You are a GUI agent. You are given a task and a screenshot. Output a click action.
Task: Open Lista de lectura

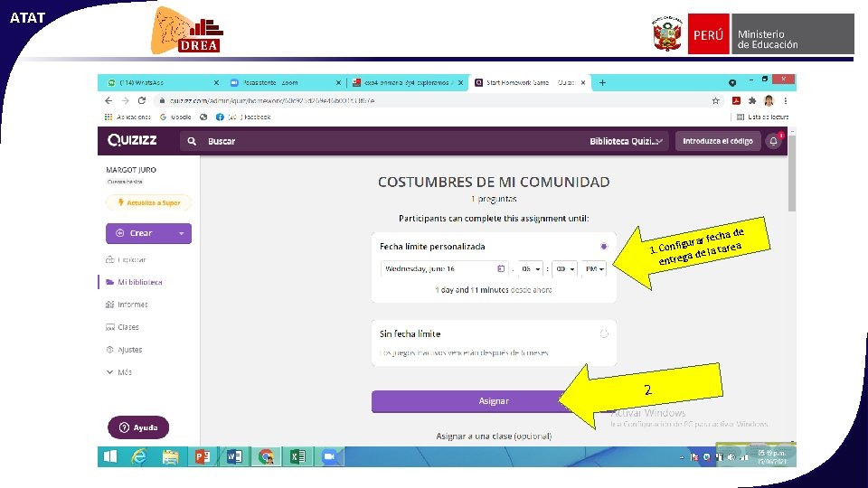pos(762,117)
